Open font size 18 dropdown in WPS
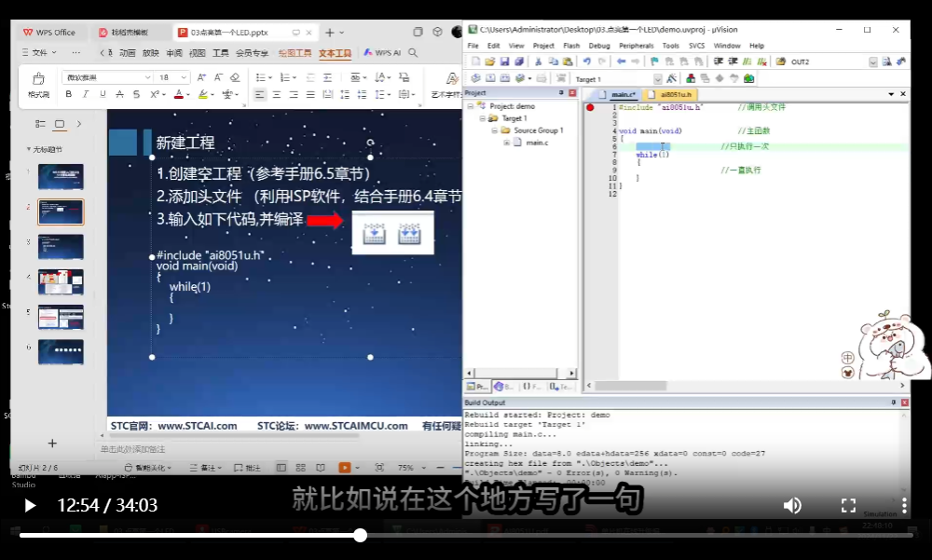 (184, 77)
